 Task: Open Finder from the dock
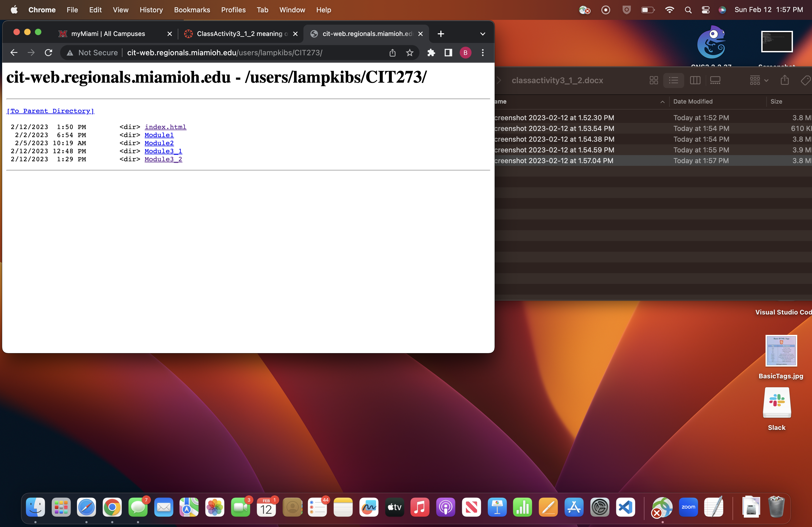click(35, 507)
